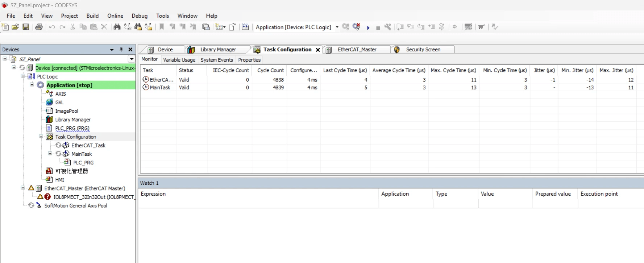Select HMI in the device tree

click(x=59, y=180)
